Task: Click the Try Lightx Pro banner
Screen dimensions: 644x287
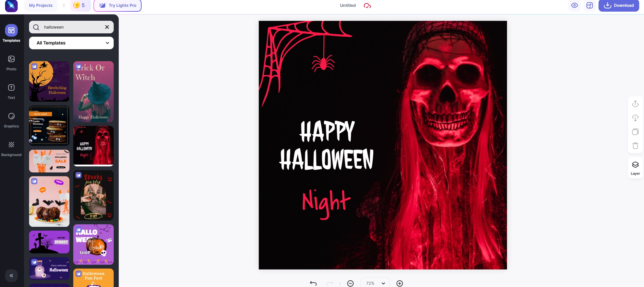Action: click(117, 5)
